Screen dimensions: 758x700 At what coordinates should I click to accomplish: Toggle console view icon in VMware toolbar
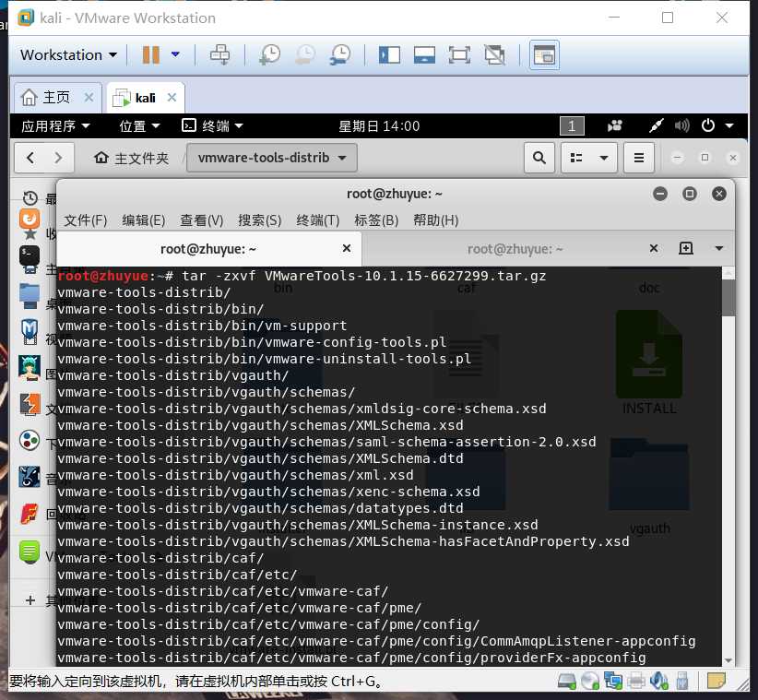pyautogui.click(x=544, y=55)
